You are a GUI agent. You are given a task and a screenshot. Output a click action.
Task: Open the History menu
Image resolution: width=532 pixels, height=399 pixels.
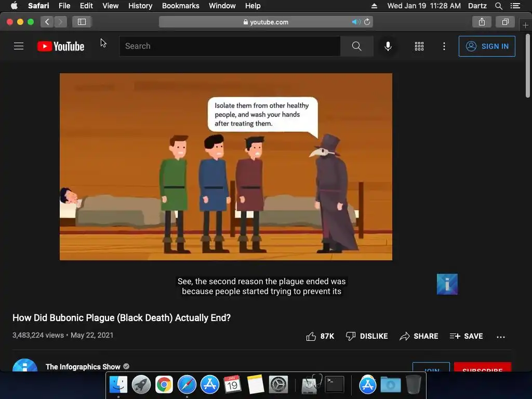(140, 6)
